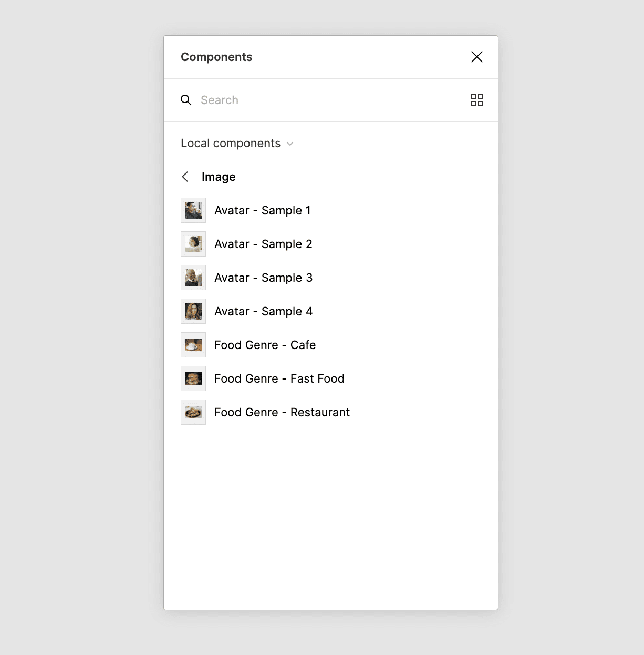Click the Avatar - Sample 3 label
This screenshot has height=655, width=644.
coord(263,278)
